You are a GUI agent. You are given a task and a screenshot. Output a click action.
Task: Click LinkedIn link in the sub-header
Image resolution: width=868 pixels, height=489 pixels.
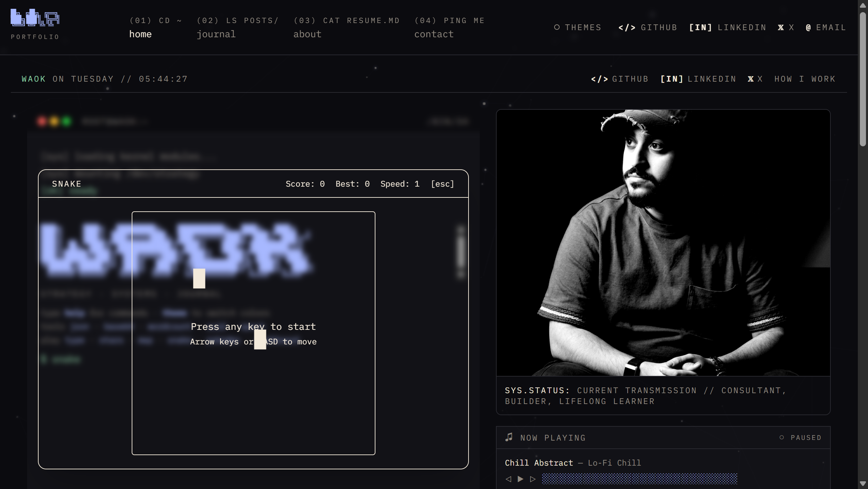[x=698, y=79]
